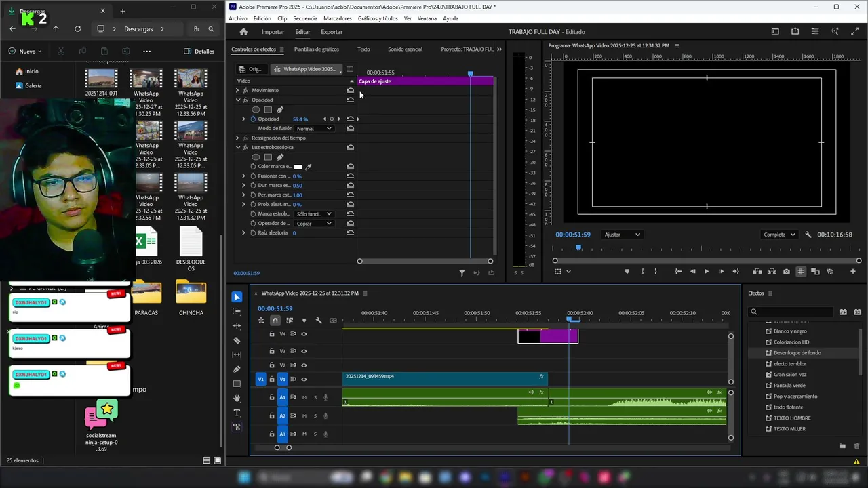Open Modo de fusión dropdown
Image resolution: width=868 pixels, height=488 pixels.
tap(314, 129)
